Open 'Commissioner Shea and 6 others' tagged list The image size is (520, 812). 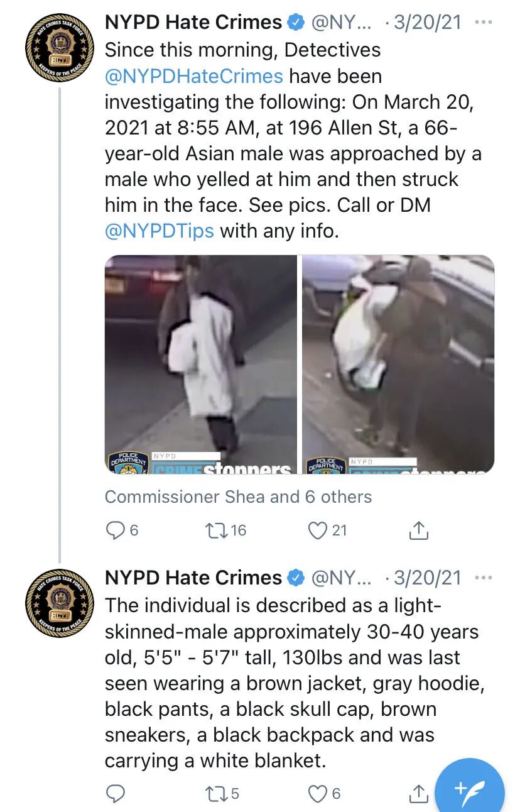238,497
